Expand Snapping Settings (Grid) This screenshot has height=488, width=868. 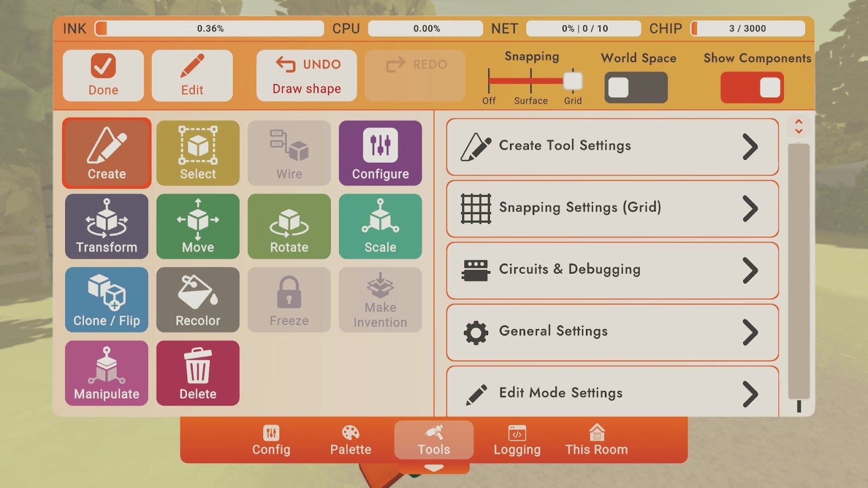click(x=612, y=208)
